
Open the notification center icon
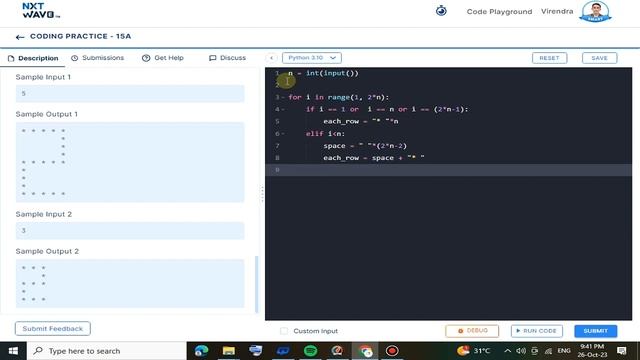pos(622,351)
